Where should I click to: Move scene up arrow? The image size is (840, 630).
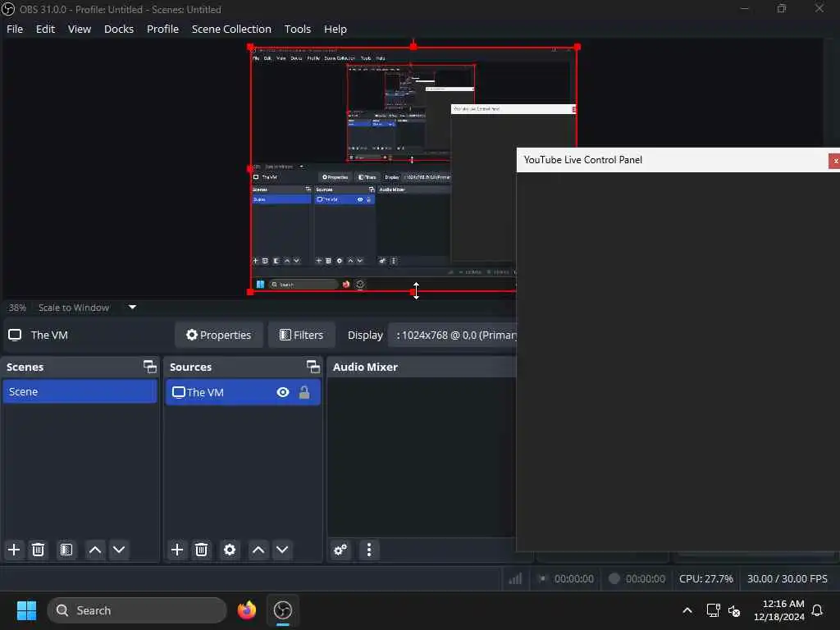95,550
